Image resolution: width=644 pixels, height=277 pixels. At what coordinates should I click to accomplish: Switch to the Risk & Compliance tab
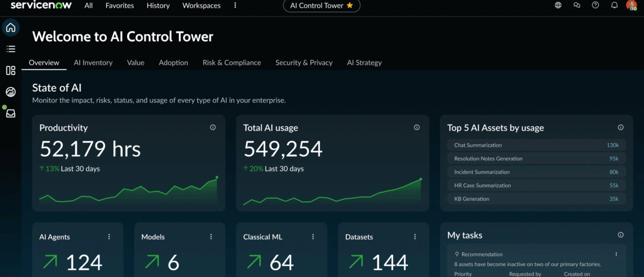pos(232,62)
